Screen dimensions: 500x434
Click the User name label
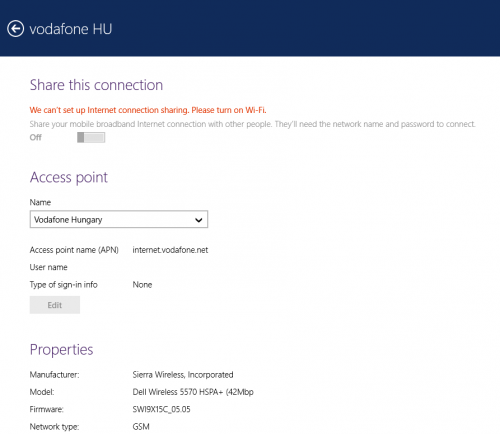48,267
